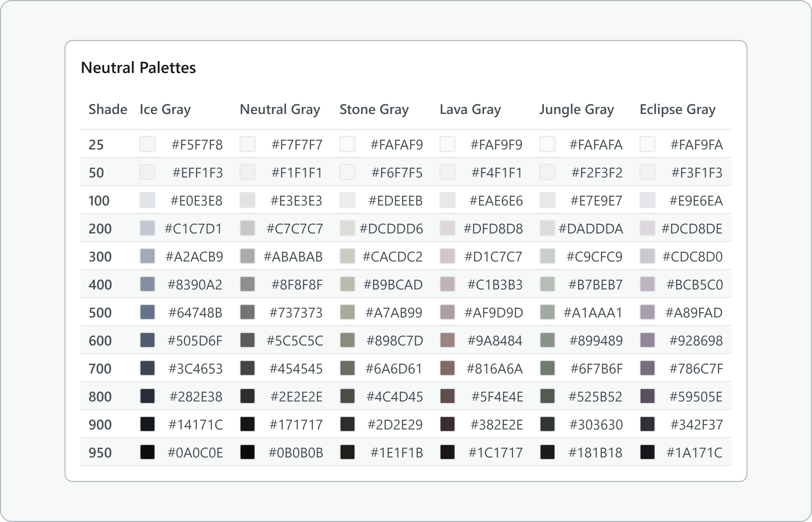The height and width of the screenshot is (522, 812).
Task: Click the hex value #6F7B6F
Action: (596, 369)
